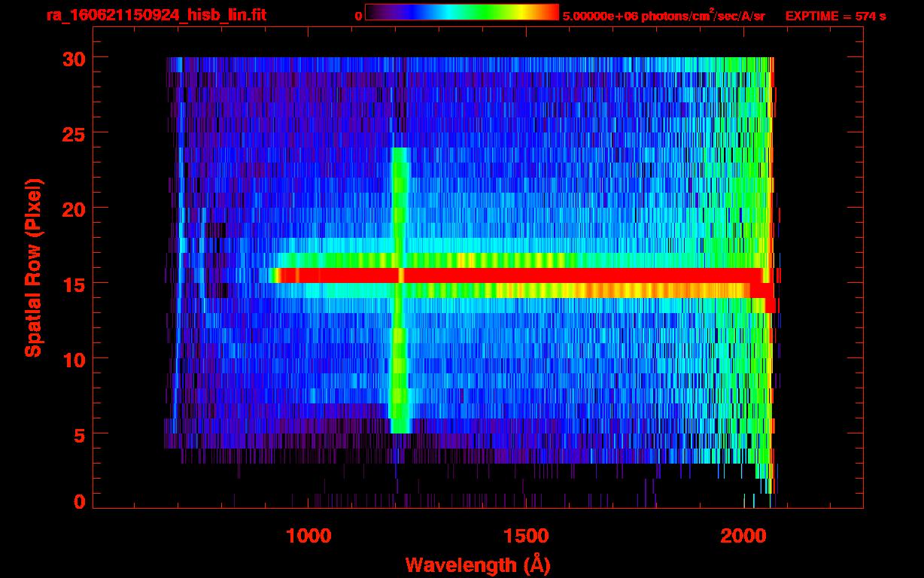This screenshot has width=924, height=578.
Task: Click the file name ra_160621150924_hisb_lin.fit
Action: click(x=156, y=15)
